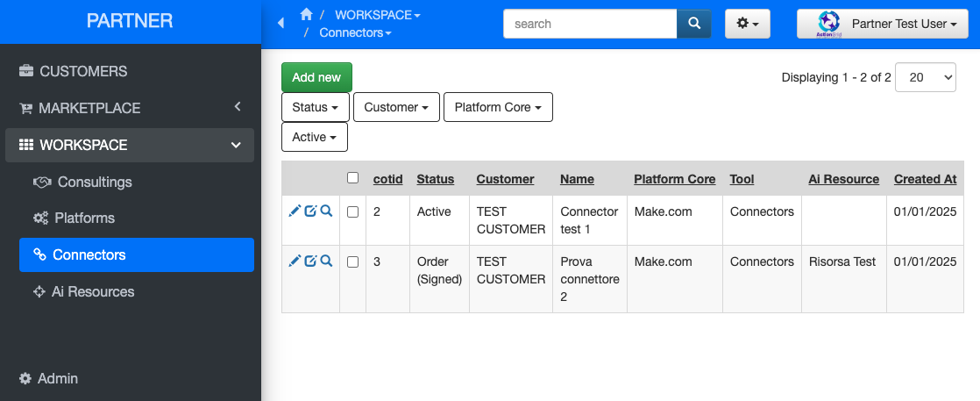Edit Connector test 1 with pencil icon
Screen dimensions: 980x401
tap(295, 211)
